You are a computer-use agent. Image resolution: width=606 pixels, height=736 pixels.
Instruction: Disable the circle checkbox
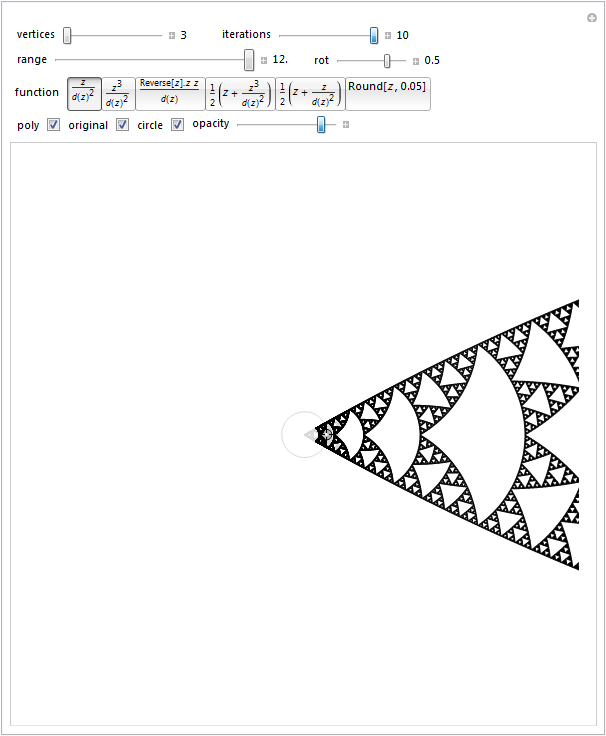pos(177,125)
